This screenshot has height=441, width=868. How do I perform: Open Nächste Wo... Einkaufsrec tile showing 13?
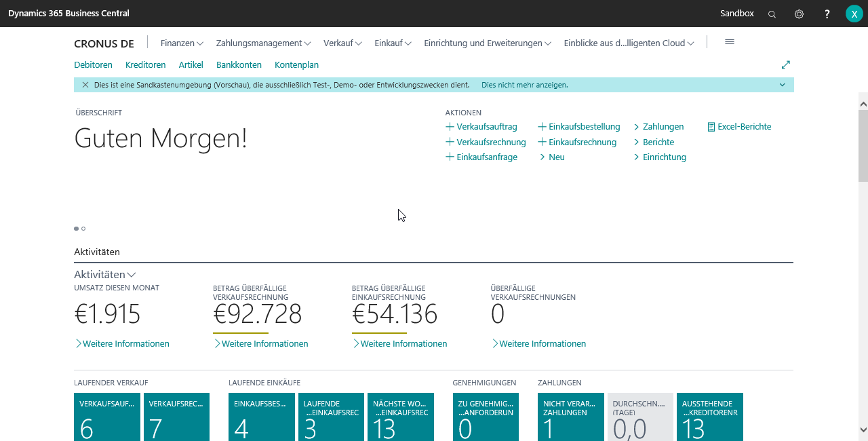(x=401, y=417)
